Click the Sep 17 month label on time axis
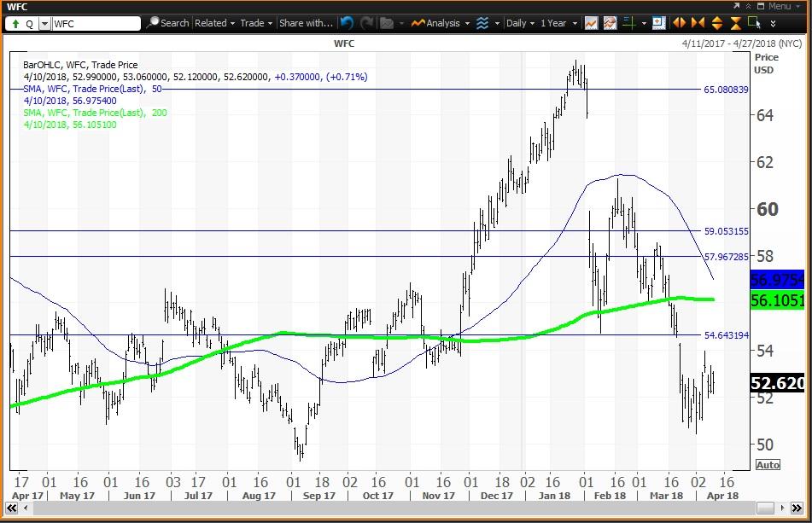812x523 pixels. point(318,496)
